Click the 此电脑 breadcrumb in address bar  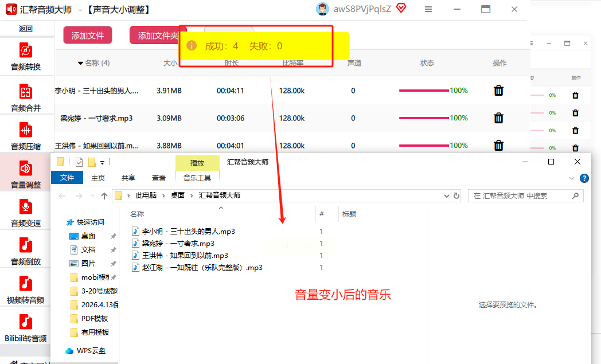pyautogui.click(x=146, y=195)
